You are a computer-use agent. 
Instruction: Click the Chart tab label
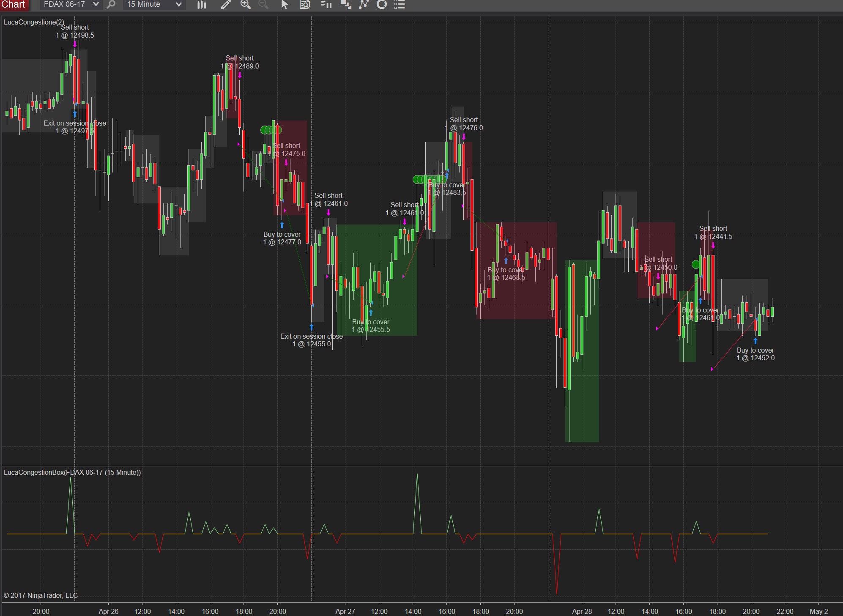coord(14,5)
